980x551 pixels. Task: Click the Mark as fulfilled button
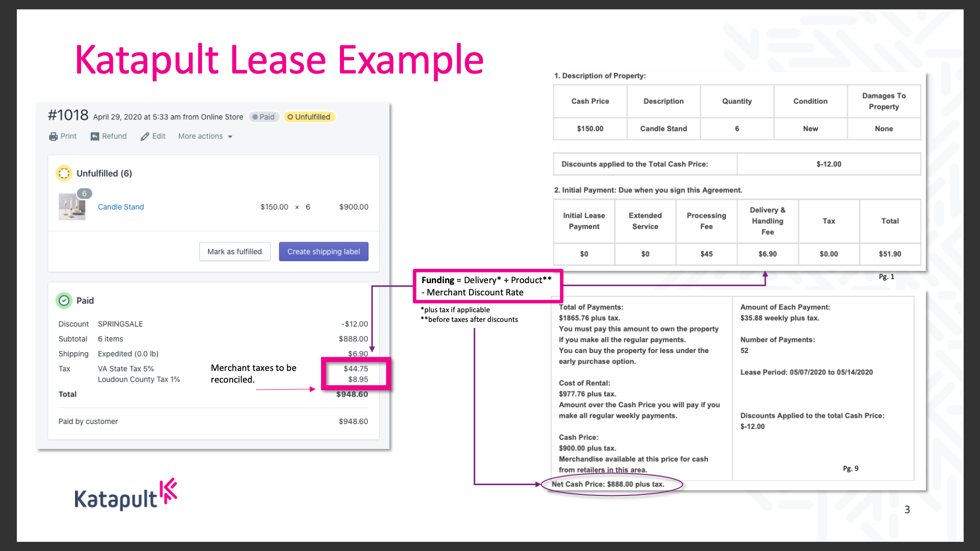pos(235,252)
